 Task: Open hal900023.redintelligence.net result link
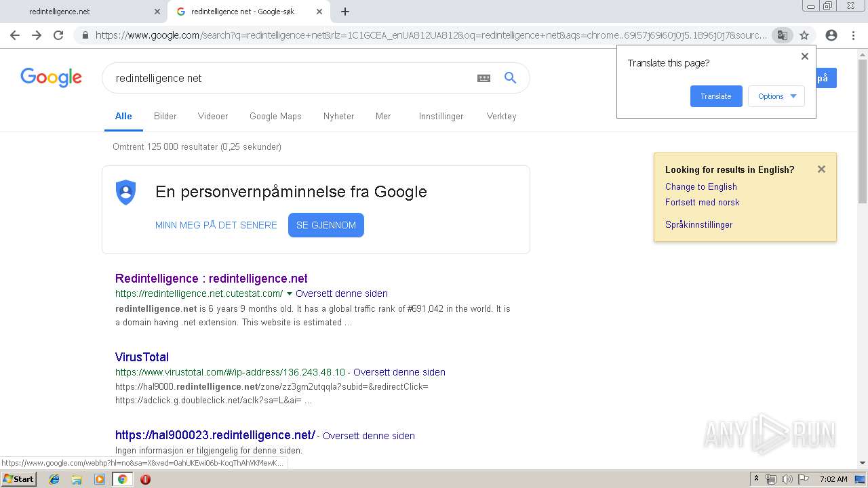(x=215, y=435)
